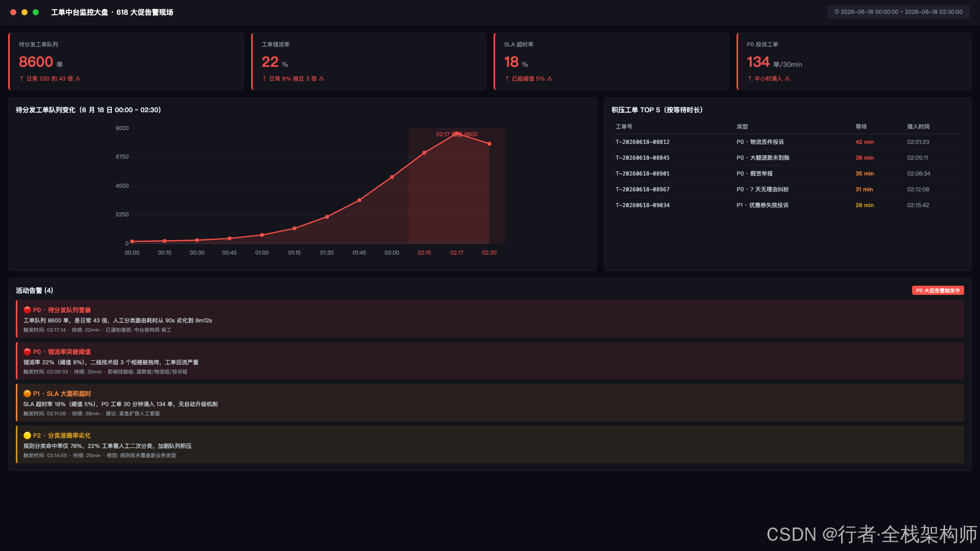Image resolution: width=980 pixels, height=551 pixels.
Task: Click the 28 min wait value
Action: tap(865, 206)
